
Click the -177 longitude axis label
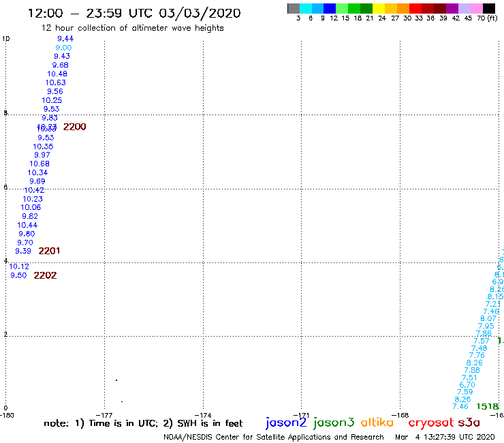tap(104, 415)
